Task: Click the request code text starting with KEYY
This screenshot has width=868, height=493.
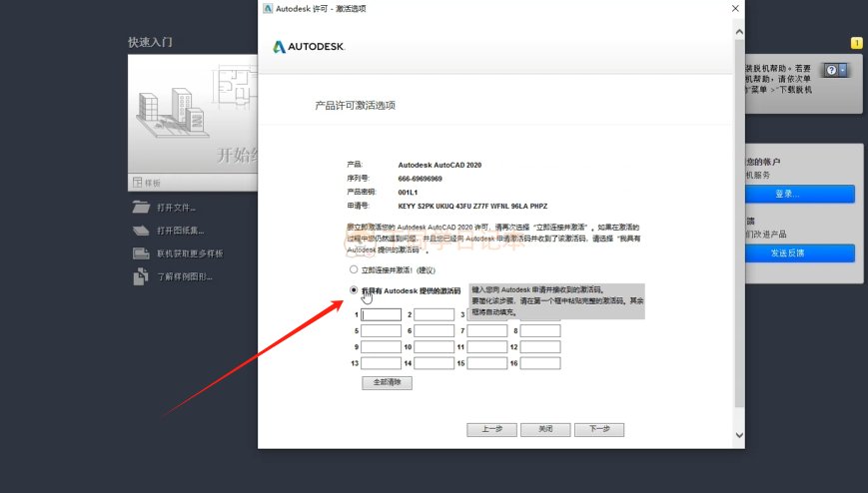Action: 472,206
